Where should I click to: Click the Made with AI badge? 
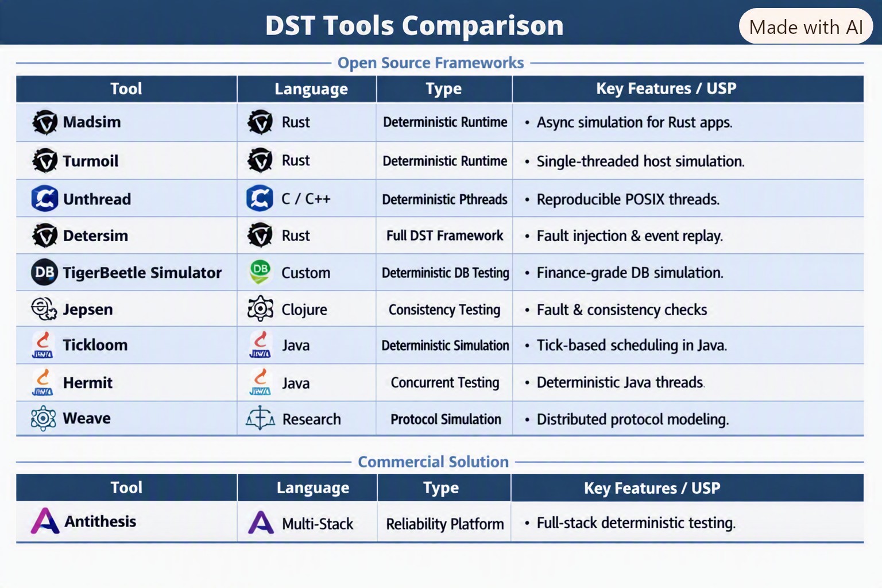pyautogui.click(x=806, y=26)
